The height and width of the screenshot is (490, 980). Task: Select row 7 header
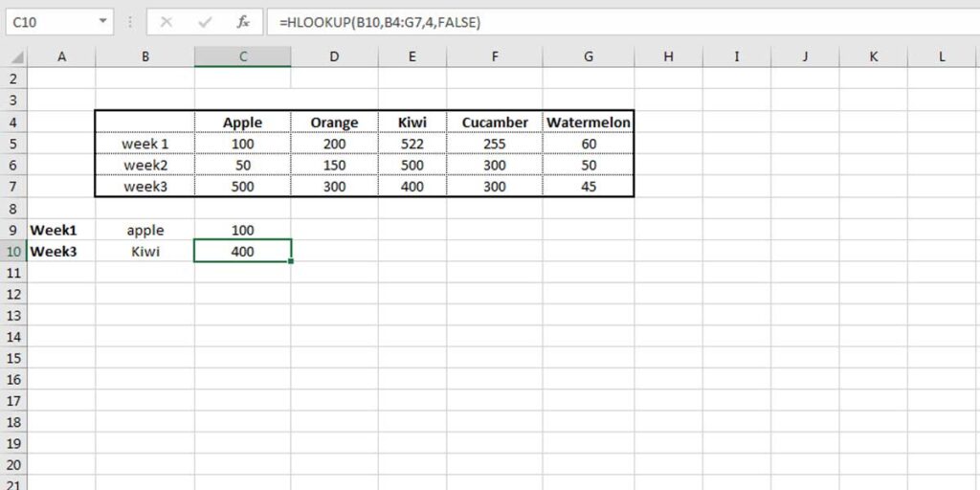pos(15,187)
